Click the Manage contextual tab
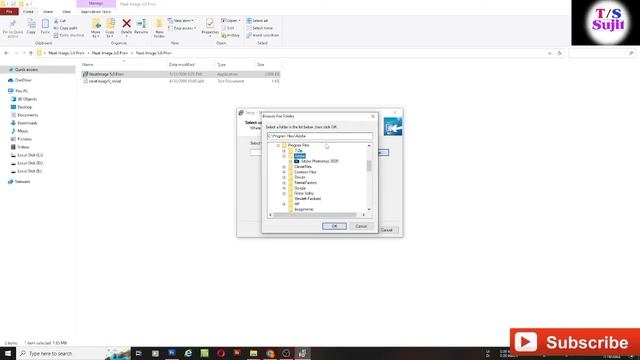The image size is (640, 360). 96,3
